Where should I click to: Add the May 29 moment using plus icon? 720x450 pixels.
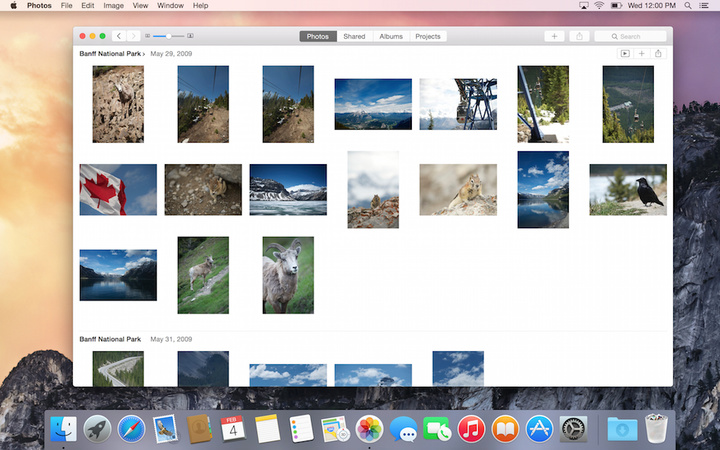[641, 53]
